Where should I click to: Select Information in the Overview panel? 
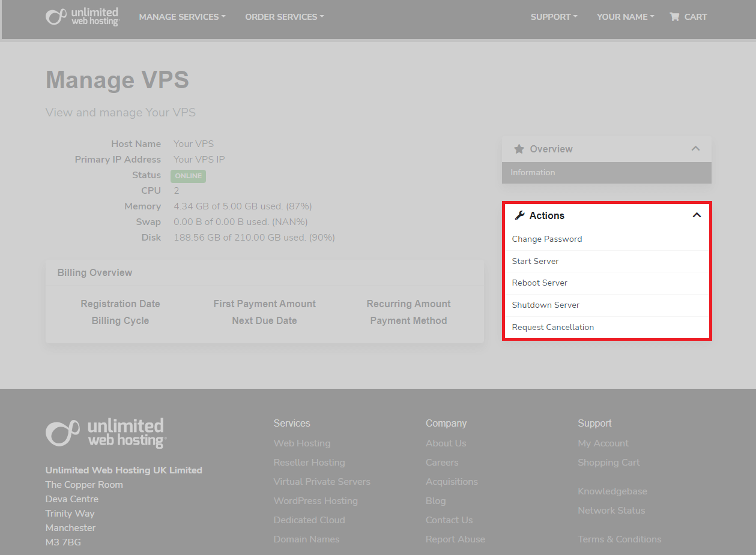[606, 172]
